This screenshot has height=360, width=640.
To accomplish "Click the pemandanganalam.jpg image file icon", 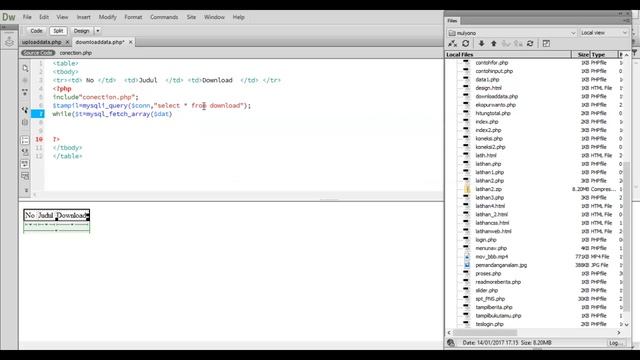I will pyautogui.click(x=467, y=265).
